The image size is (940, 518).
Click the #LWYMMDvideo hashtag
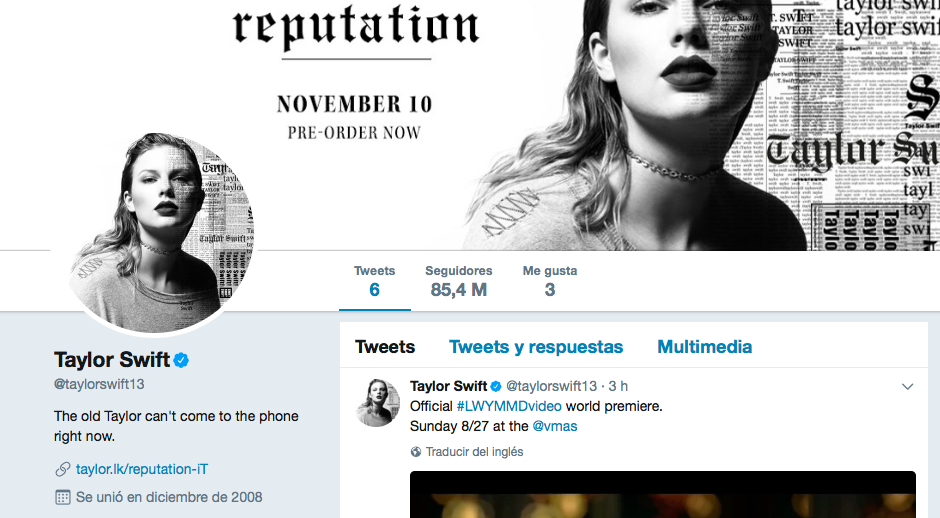(x=509, y=406)
